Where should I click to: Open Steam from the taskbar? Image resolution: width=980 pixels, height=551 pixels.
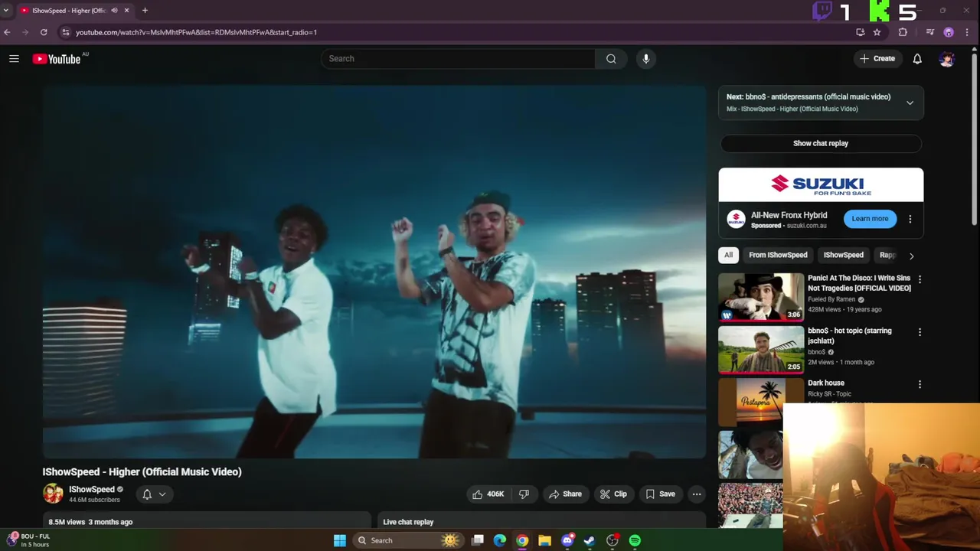coord(590,540)
